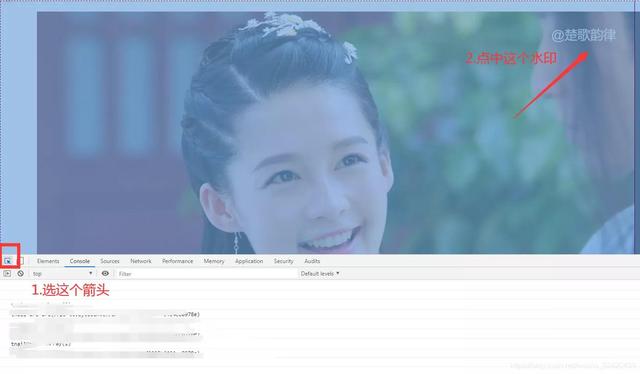Screen dimensions: 640x374
Task: Click the Filter input field
Action: [206, 274]
